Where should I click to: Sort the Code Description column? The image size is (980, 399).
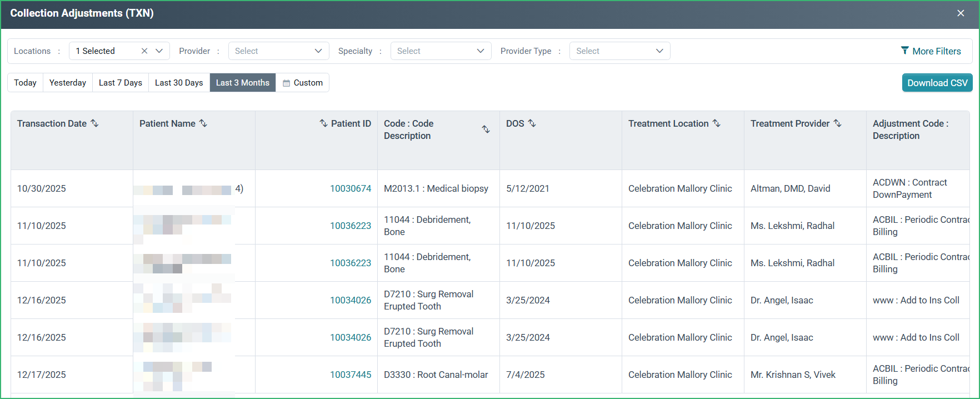point(486,129)
